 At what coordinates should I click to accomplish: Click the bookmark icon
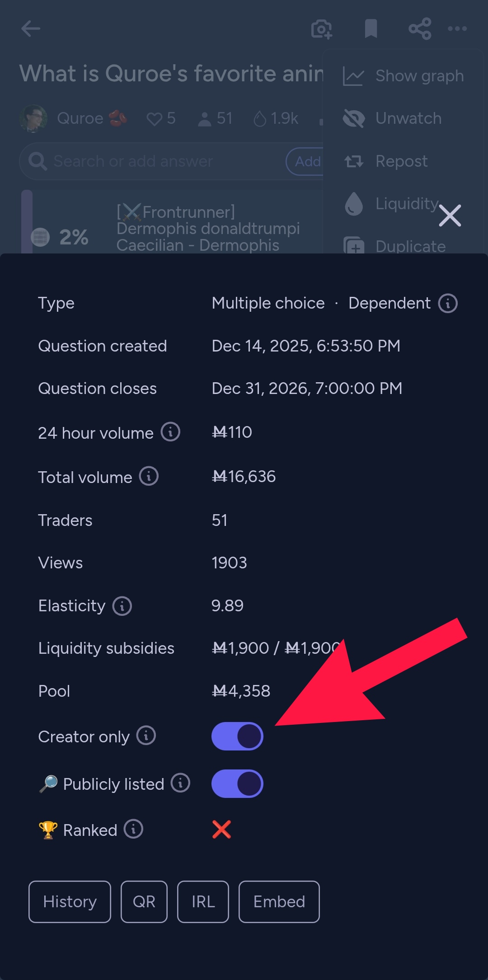pos(371,28)
